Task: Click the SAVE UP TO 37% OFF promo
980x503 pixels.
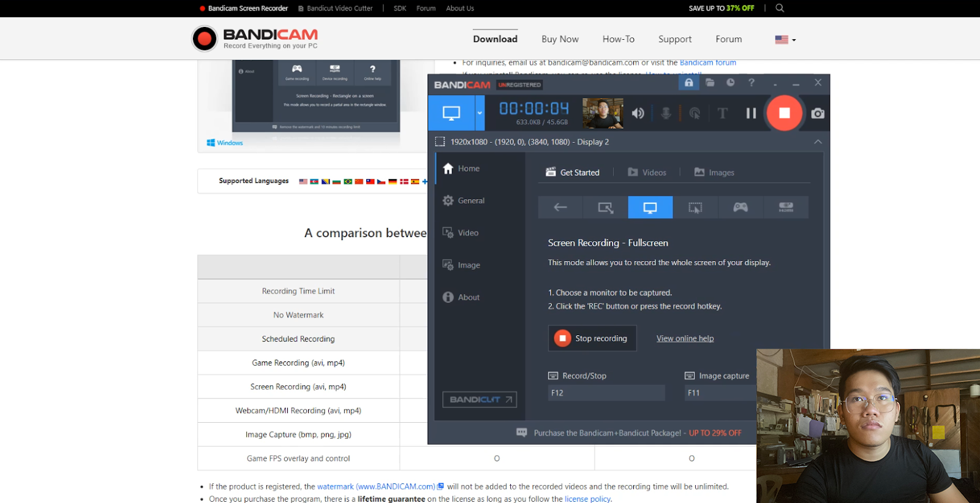Action: 722,8
